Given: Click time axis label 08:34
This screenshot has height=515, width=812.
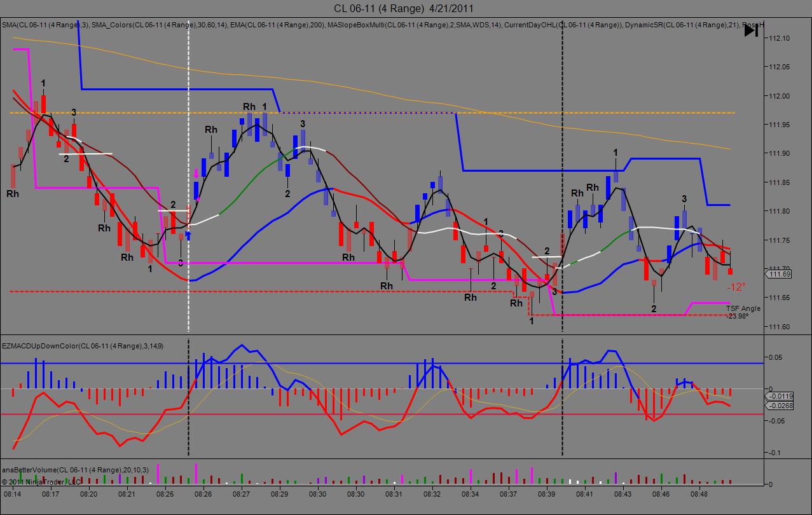Looking at the screenshot, I should coord(471,493).
